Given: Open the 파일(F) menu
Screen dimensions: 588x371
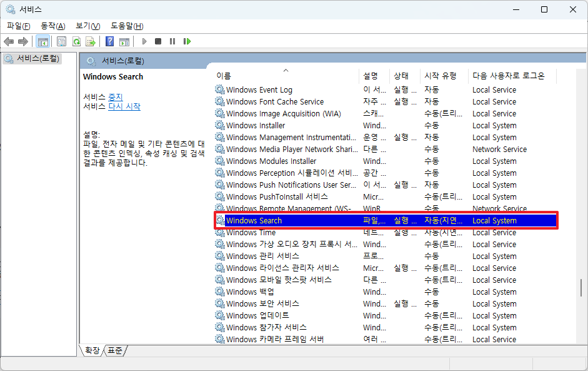Looking at the screenshot, I should tap(18, 26).
